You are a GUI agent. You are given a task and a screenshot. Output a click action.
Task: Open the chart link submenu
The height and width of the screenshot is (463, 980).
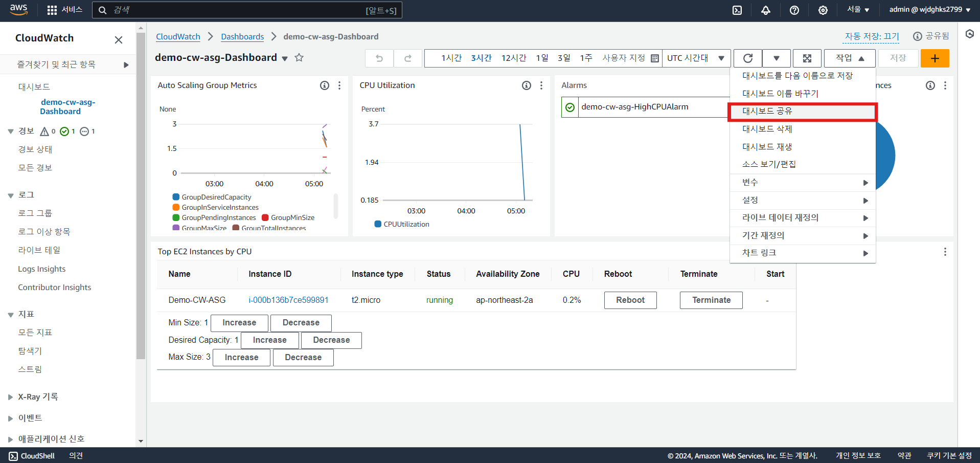point(803,253)
